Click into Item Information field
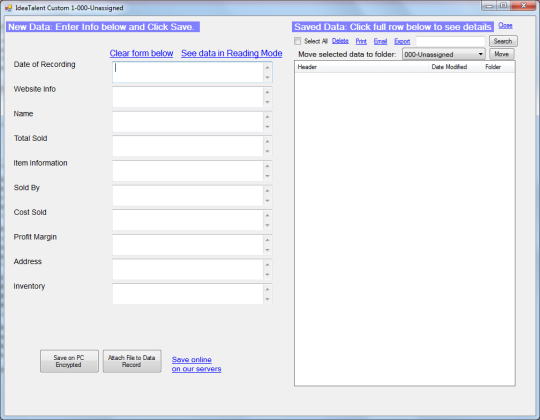Viewport: 540px width, 420px height. point(188,171)
